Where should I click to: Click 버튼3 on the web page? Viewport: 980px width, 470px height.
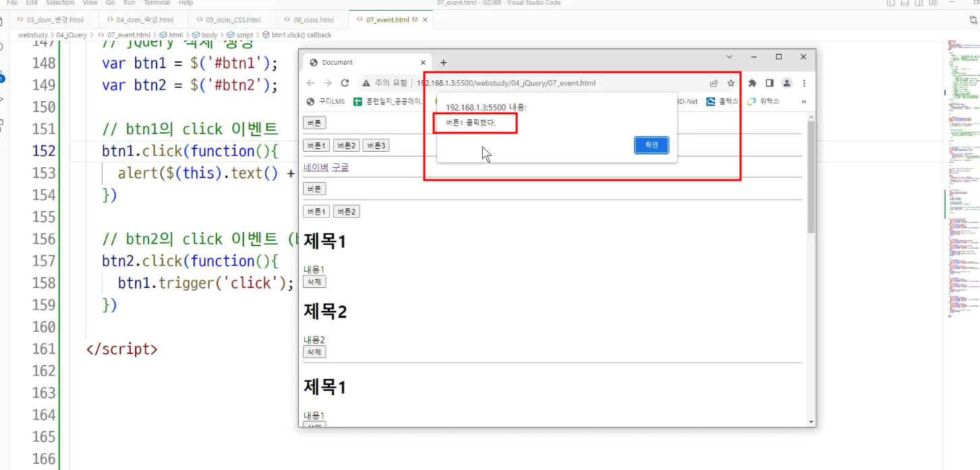[x=376, y=146]
